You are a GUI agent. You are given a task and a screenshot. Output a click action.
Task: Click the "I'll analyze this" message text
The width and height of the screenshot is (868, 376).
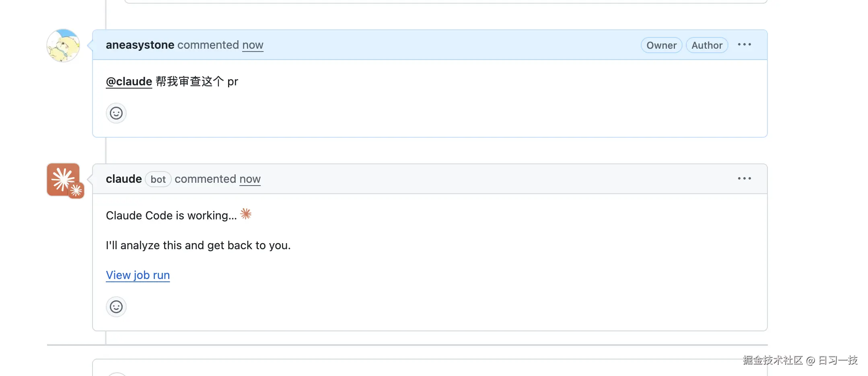pyautogui.click(x=198, y=245)
